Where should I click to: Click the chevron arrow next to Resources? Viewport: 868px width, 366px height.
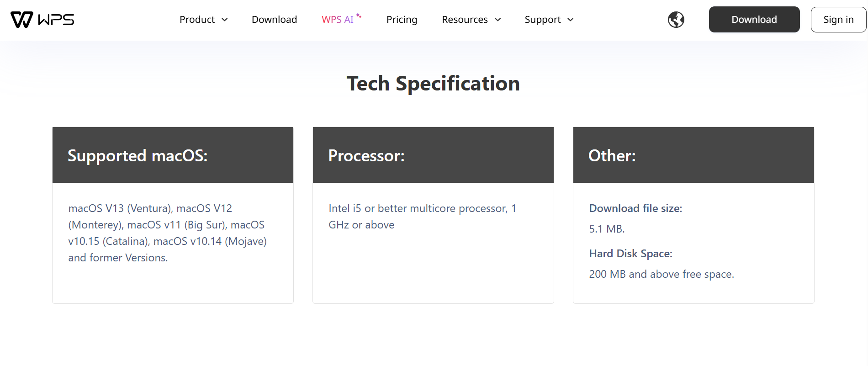[x=498, y=20]
